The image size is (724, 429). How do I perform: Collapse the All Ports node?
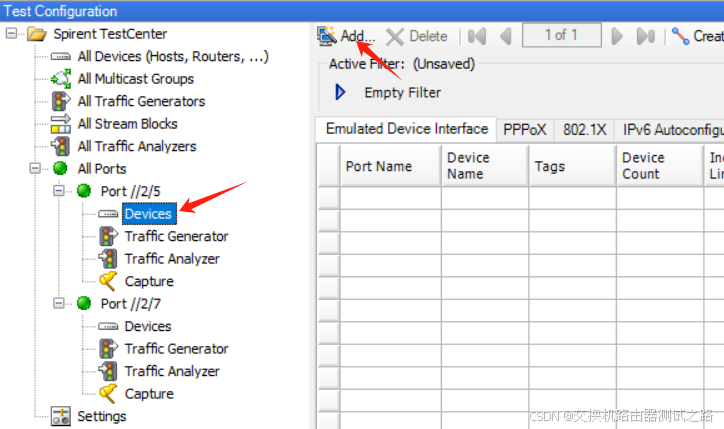[35, 168]
